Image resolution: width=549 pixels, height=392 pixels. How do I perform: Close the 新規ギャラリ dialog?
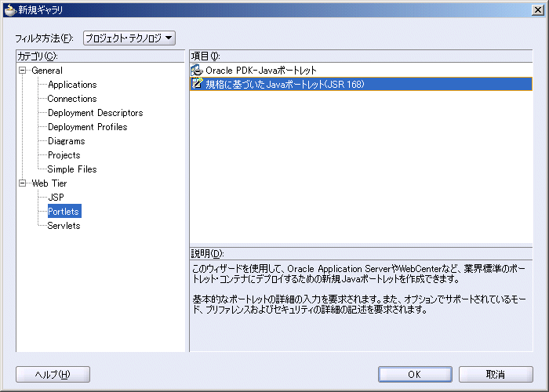point(538,9)
